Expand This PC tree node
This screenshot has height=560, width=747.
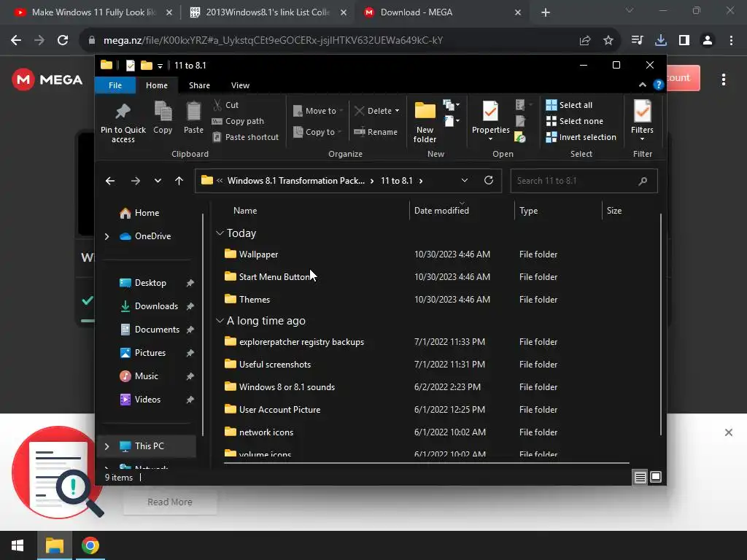point(107,446)
